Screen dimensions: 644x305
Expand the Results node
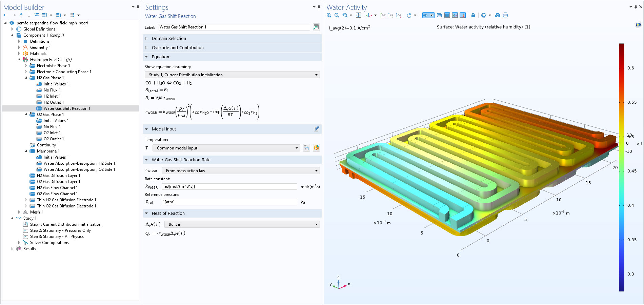(13, 249)
